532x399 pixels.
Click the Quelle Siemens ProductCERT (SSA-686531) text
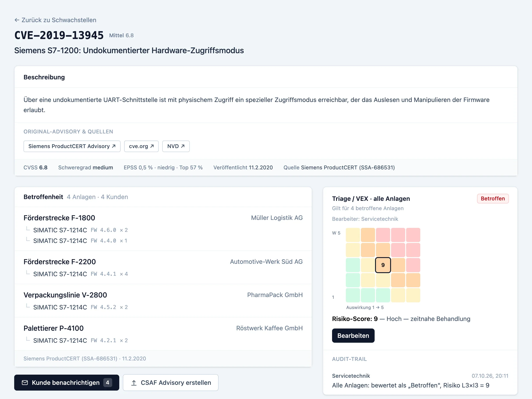pyautogui.click(x=339, y=167)
